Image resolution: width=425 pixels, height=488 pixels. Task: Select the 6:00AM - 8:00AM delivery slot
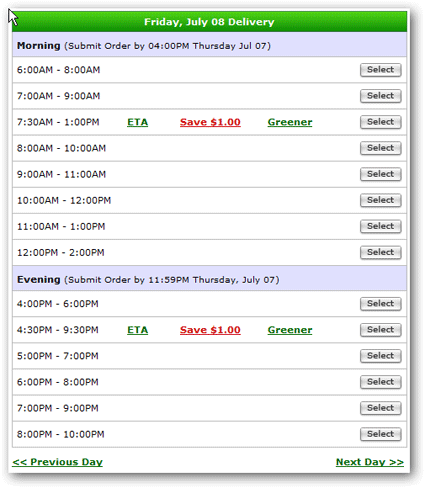coord(380,70)
